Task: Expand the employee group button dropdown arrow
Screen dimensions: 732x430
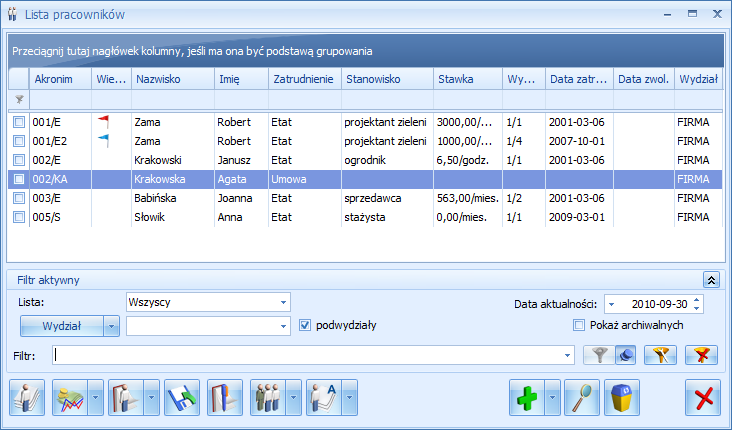Action: 294,398
